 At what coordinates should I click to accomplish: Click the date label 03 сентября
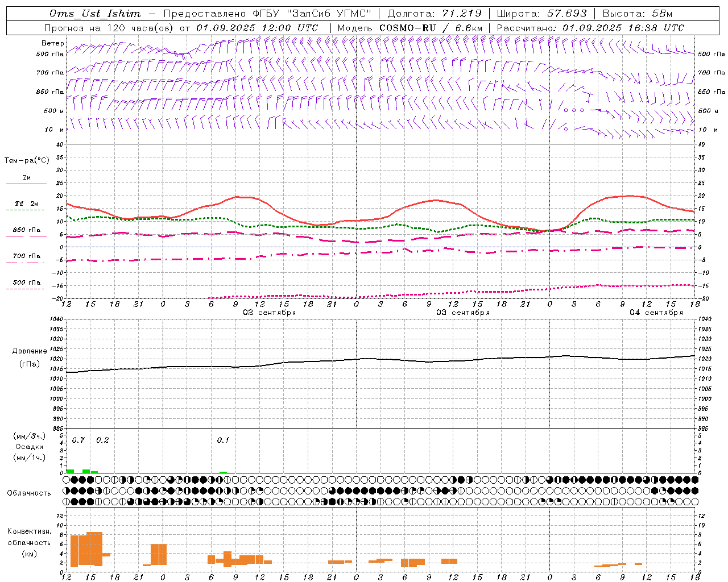click(x=463, y=313)
